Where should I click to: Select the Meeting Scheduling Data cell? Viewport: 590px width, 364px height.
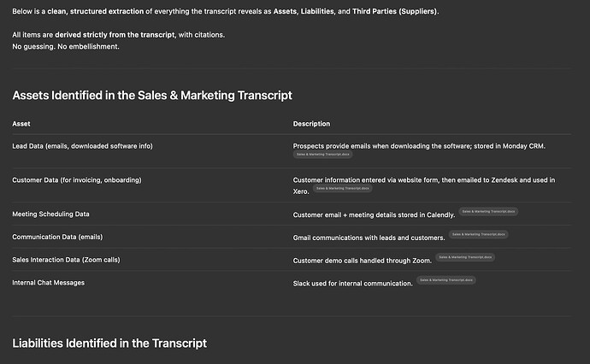click(x=50, y=214)
